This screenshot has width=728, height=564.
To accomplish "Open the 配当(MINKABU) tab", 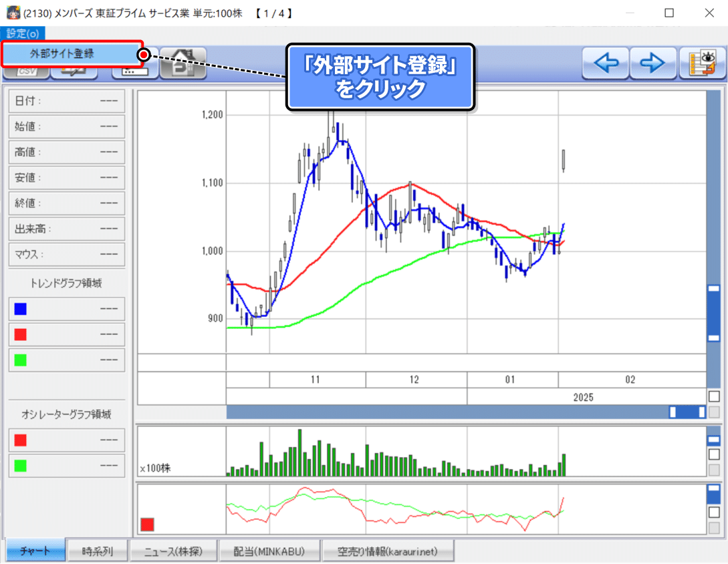I will point(269,551).
